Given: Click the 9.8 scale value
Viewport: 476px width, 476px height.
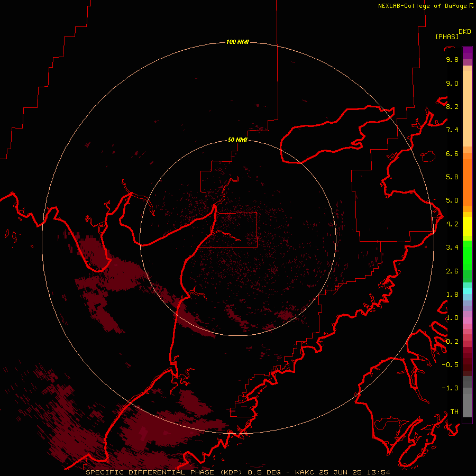Looking at the screenshot, I should tap(452, 59).
